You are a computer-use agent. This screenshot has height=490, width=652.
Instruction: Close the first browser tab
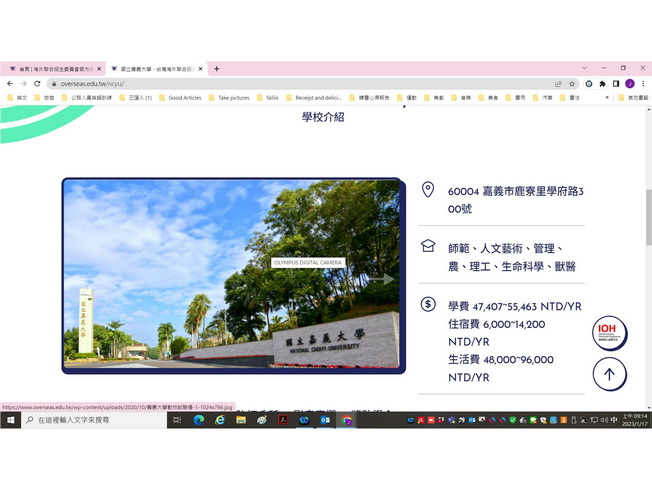99,69
